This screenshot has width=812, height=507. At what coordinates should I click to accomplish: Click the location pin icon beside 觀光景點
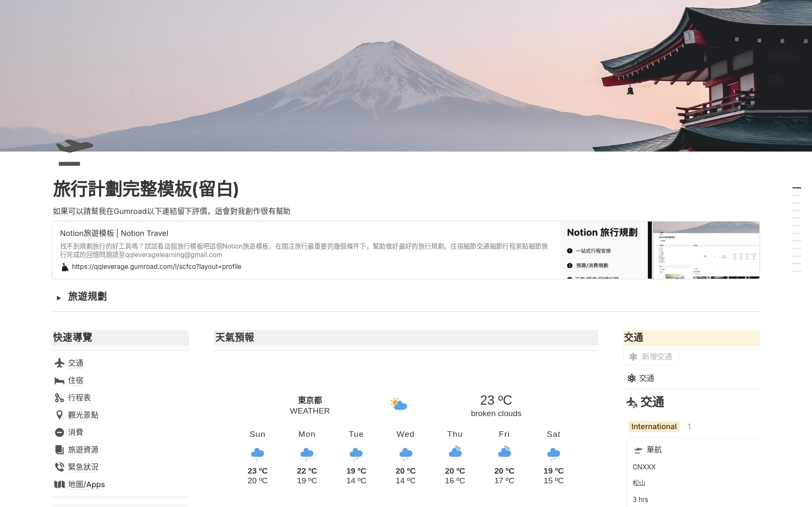(x=60, y=415)
